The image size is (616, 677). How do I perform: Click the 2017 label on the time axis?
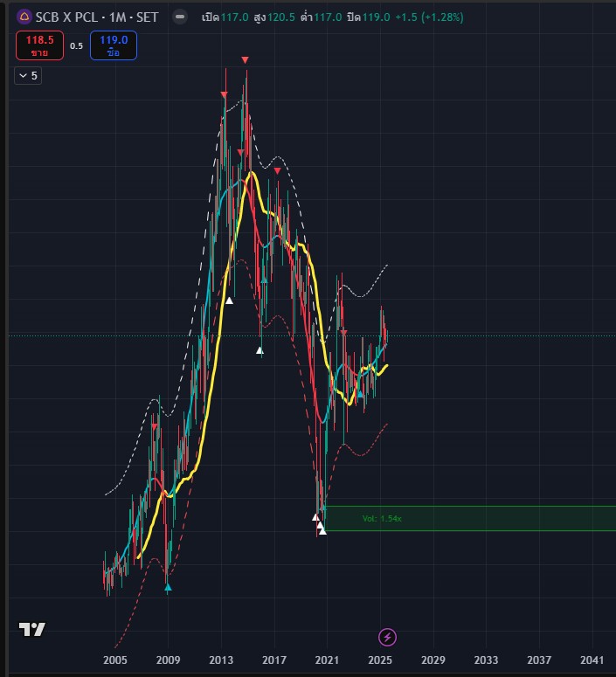tap(273, 660)
